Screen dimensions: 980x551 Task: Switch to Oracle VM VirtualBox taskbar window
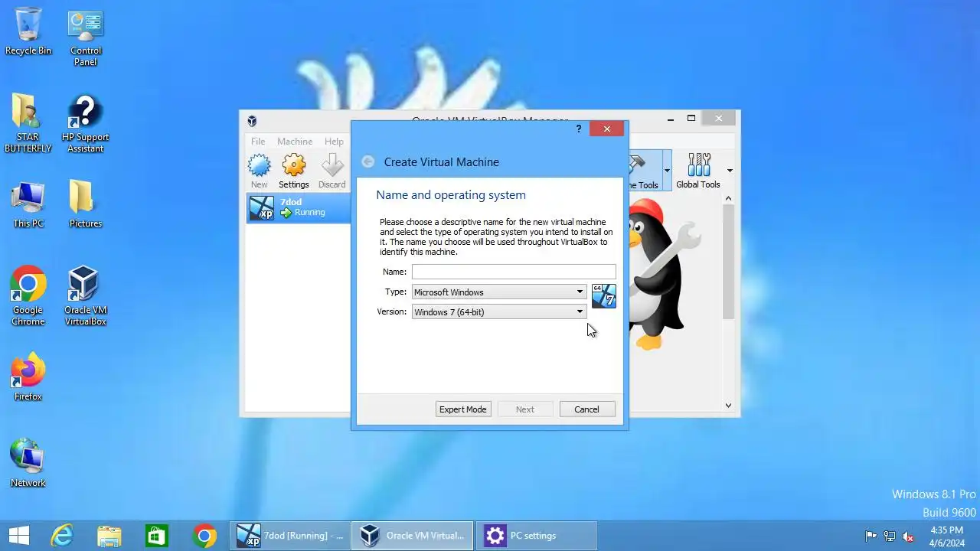click(413, 536)
